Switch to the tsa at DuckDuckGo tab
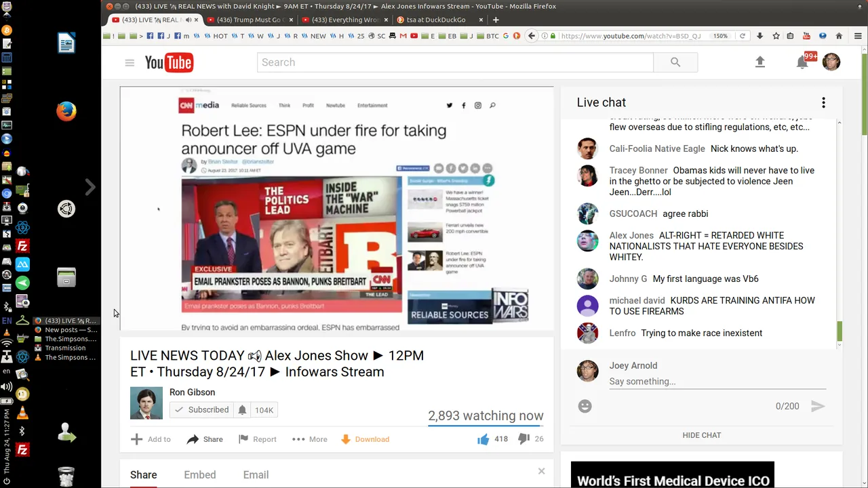 pyautogui.click(x=439, y=20)
